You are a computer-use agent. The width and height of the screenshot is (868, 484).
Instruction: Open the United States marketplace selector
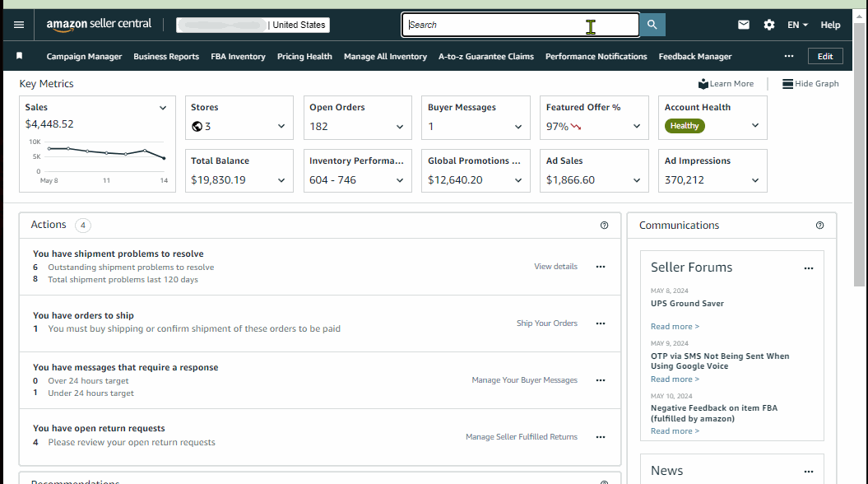253,25
